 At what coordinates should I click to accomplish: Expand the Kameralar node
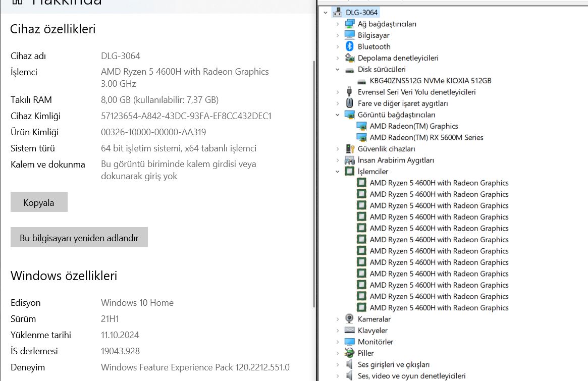click(338, 319)
